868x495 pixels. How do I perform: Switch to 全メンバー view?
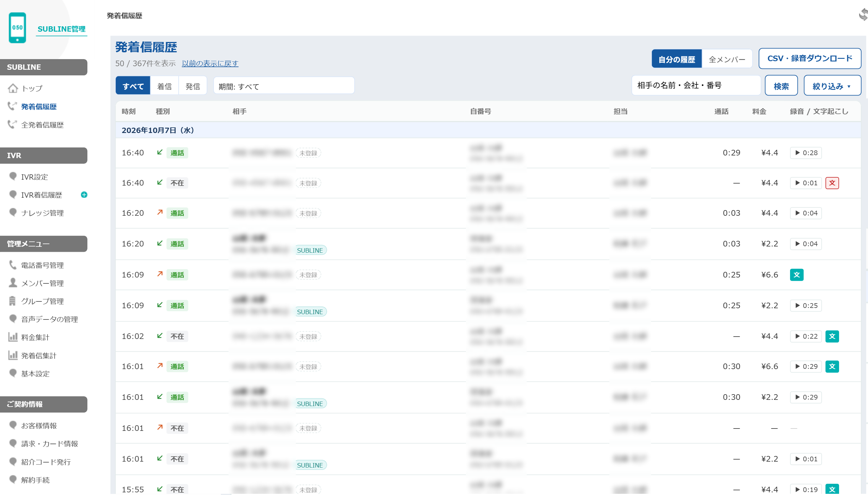point(727,59)
